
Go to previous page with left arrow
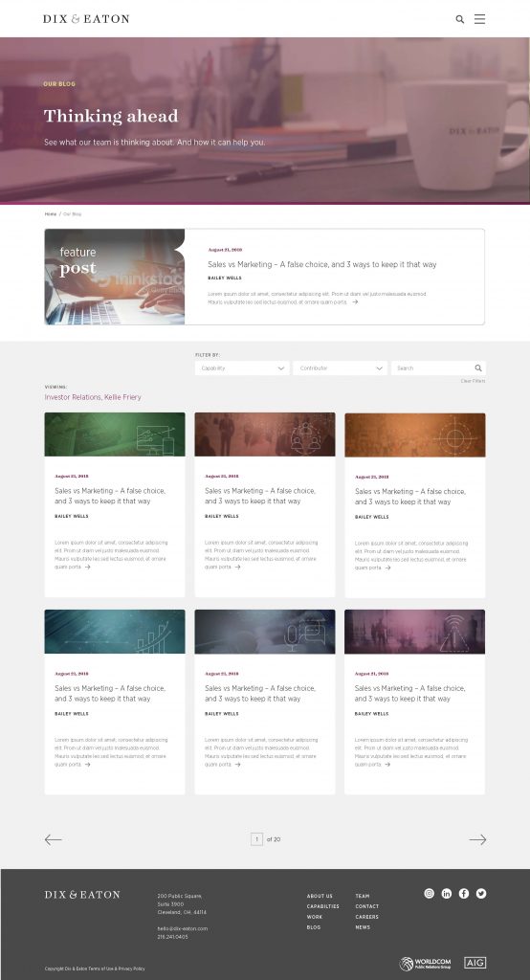pyautogui.click(x=54, y=840)
